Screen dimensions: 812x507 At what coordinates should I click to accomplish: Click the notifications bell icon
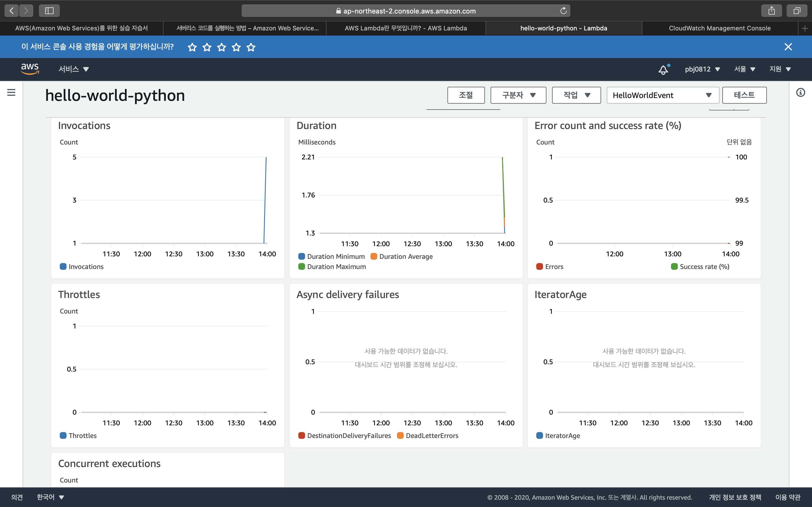pyautogui.click(x=663, y=69)
